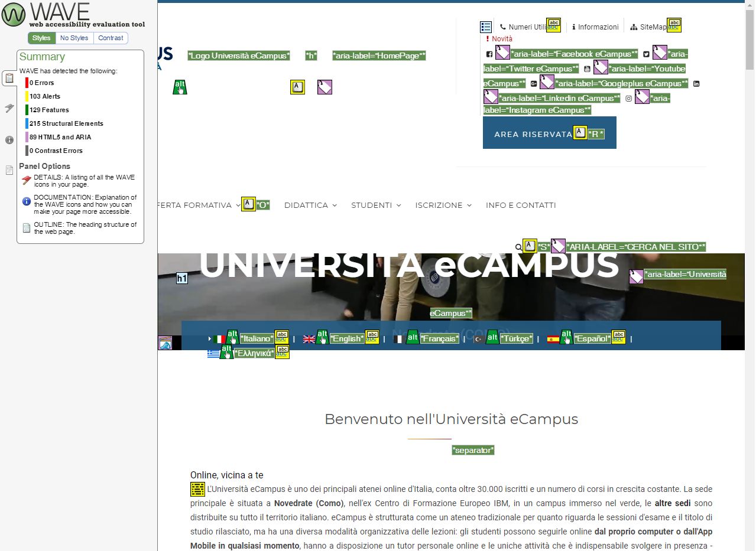Expand the DIDATTICA dropdown menu
756x551 pixels.
click(x=310, y=205)
